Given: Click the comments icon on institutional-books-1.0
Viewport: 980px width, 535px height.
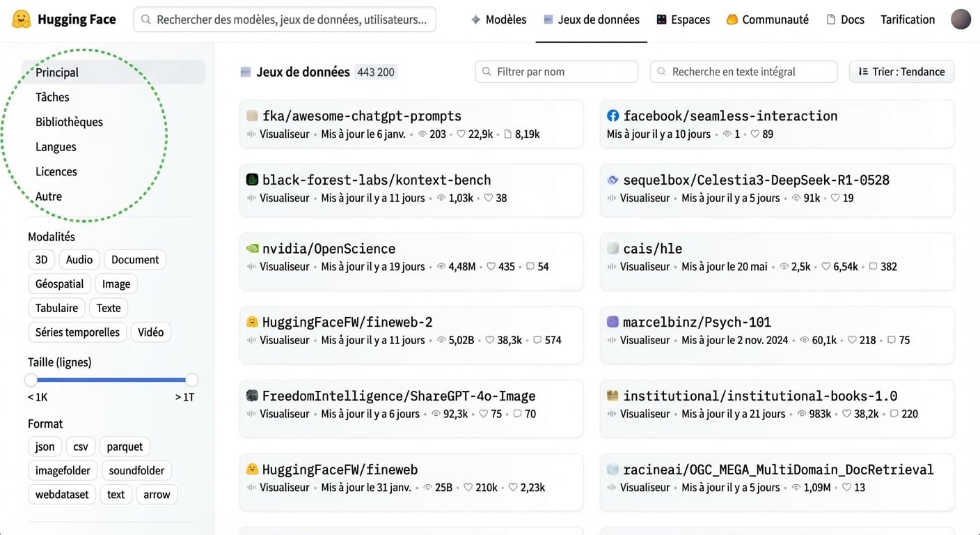Looking at the screenshot, I should pyautogui.click(x=894, y=414).
